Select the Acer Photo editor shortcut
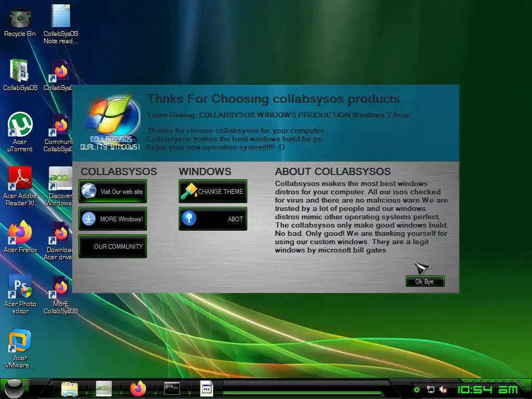The height and width of the screenshot is (399, 532). click(20, 294)
